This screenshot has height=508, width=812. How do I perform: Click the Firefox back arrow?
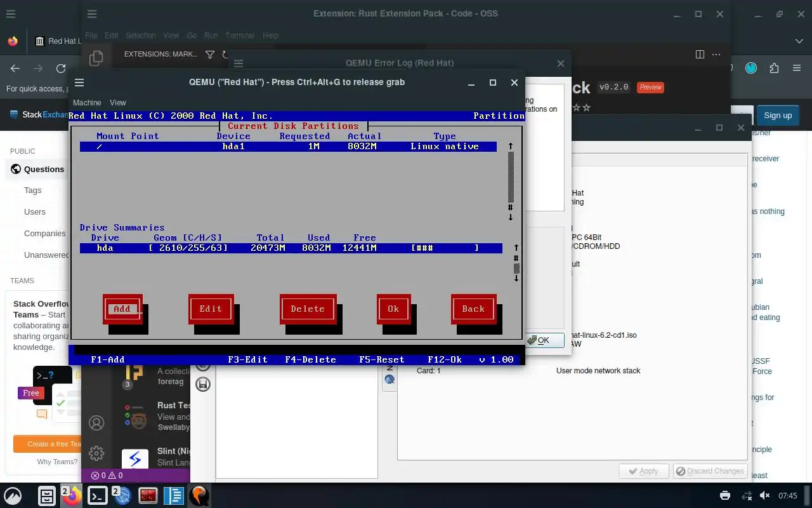click(x=15, y=69)
